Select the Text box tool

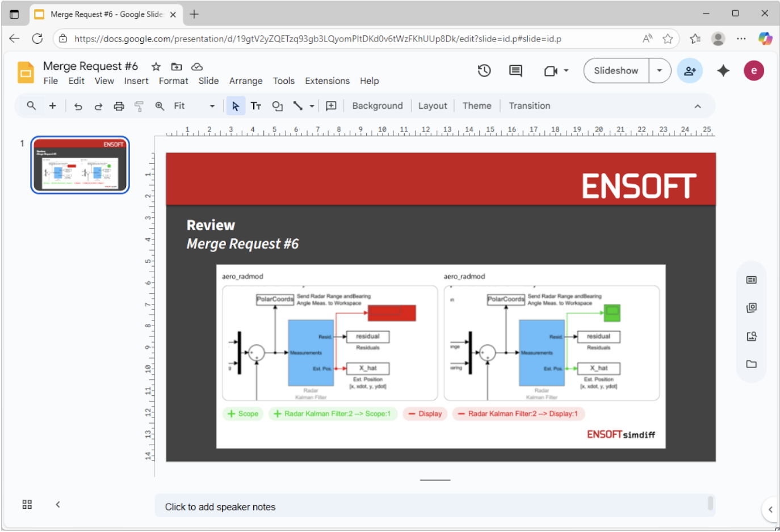[256, 106]
